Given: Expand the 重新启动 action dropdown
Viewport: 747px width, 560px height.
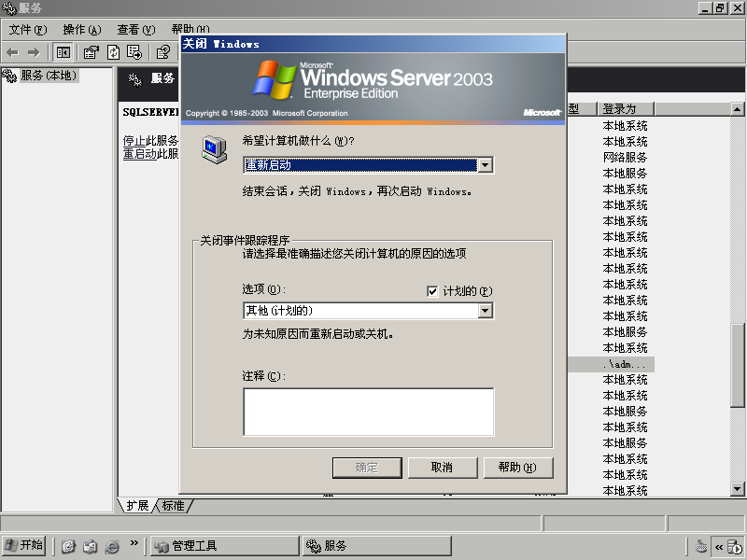Looking at the screenshot, I should [485, 165].
